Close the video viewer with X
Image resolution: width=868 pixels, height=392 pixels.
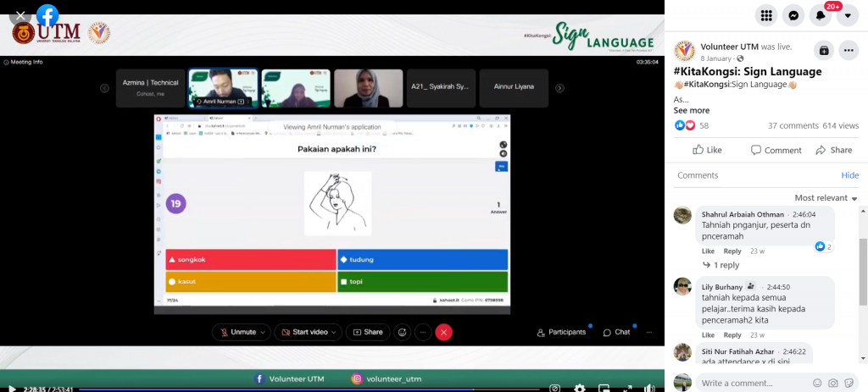20,15
